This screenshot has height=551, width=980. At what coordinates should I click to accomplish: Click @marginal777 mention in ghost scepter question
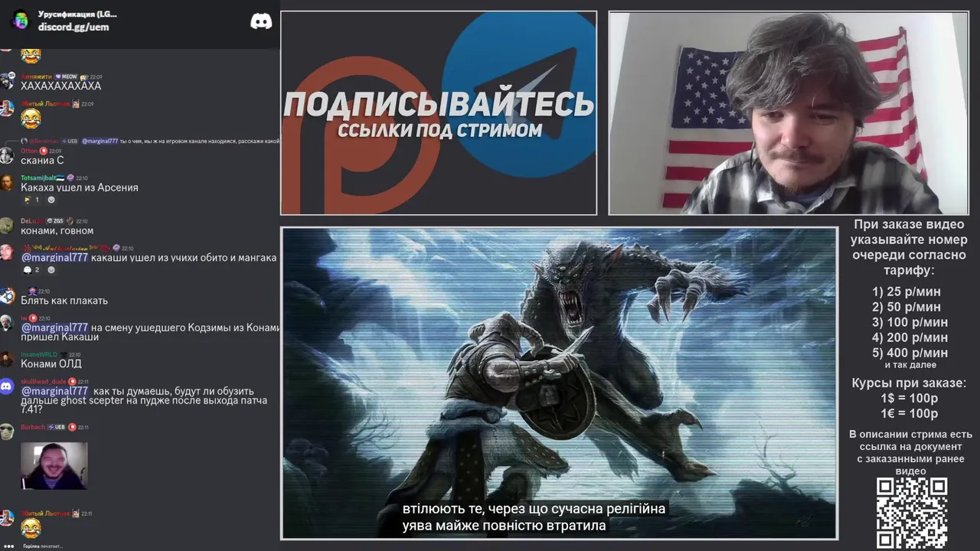click(54, 391)
